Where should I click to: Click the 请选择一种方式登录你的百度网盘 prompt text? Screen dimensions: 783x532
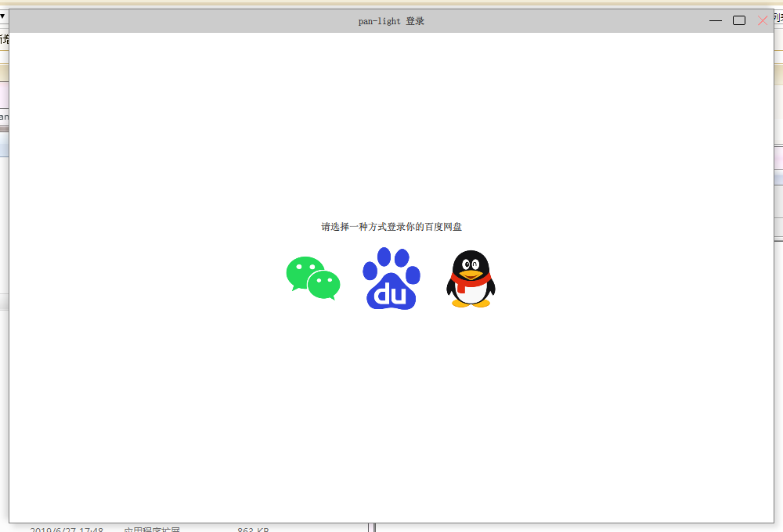391,227
